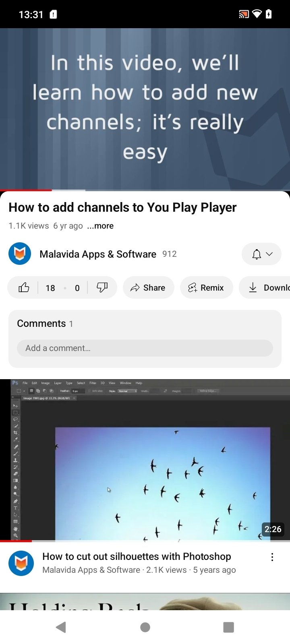Screen dimensions: 290x644
Task: Tap the 18 likes count
Action: click(50, 288)
